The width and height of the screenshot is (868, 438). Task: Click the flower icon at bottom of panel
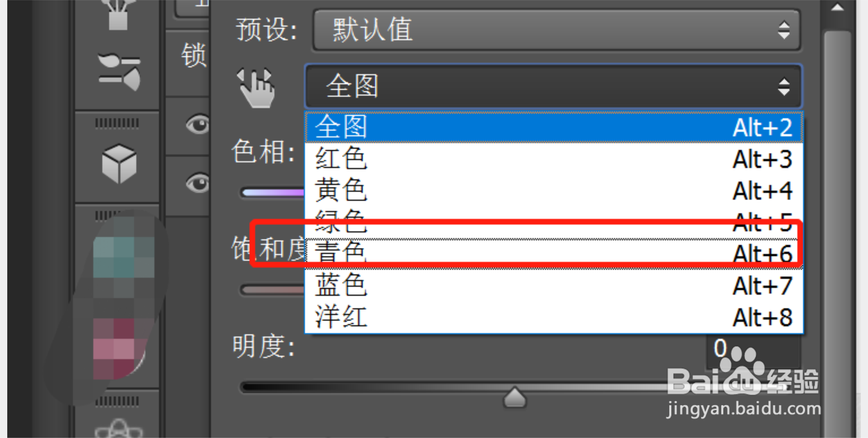[x=119, y=428]
